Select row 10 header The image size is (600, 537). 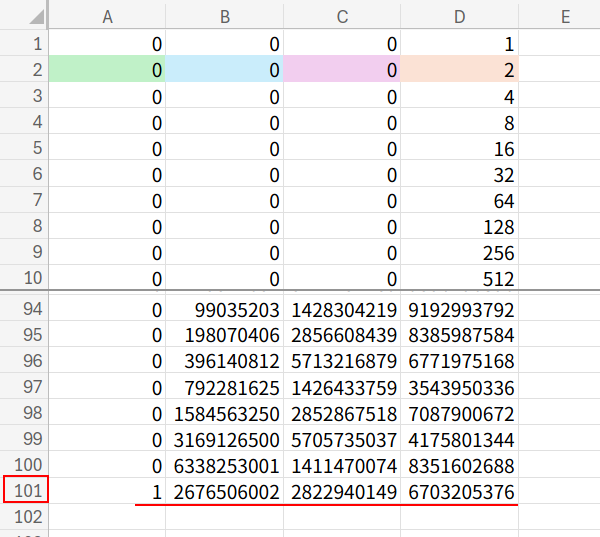pos(24,278)
